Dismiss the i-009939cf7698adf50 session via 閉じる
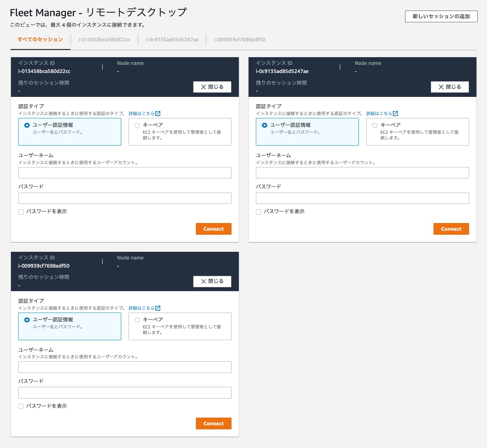487x448 pixels. point(212,281)
